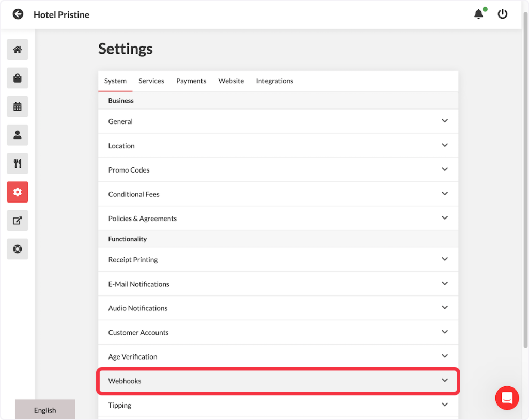Go to the home dashboard sidebar icon

[x=18, y=50]
